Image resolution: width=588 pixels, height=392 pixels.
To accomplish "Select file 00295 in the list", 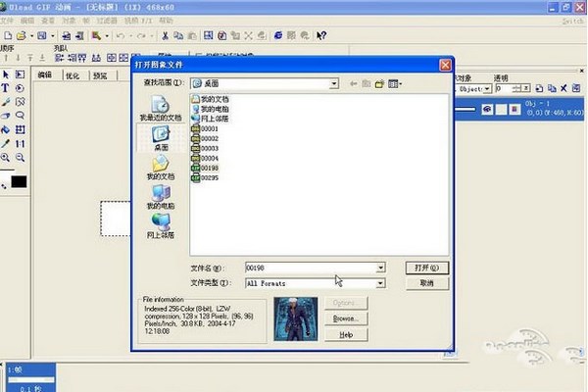I will pyautogui.click(x=207, y=177).
